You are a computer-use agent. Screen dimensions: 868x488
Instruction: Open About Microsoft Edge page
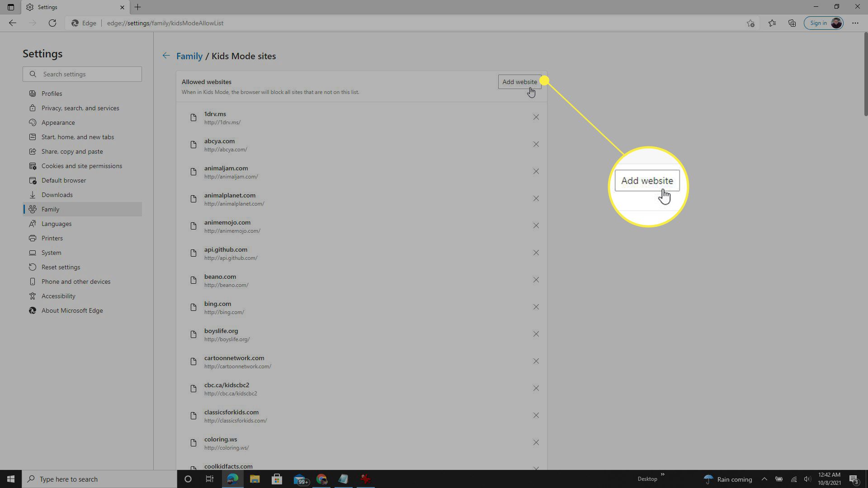(x=82, y=310)
